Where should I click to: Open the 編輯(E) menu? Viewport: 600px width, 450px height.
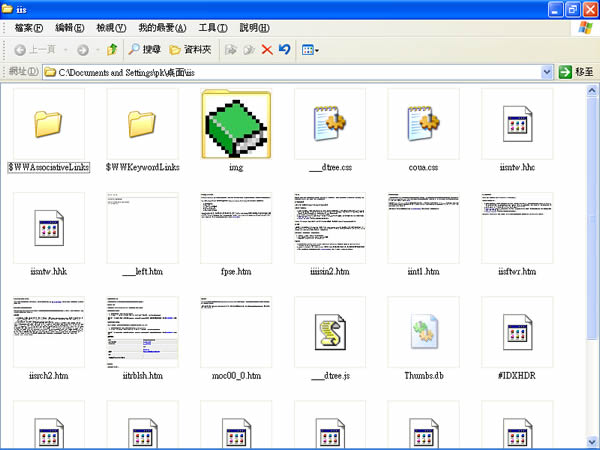[x=70, y=28]
